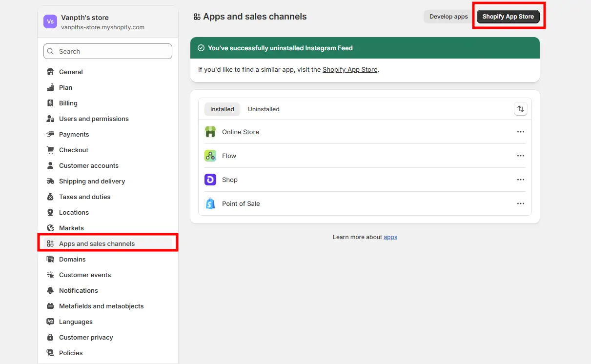Viewport: 591px width, 364px height.
Task: Click the General settings storefront icon
Action: click(x=50, y=72)
